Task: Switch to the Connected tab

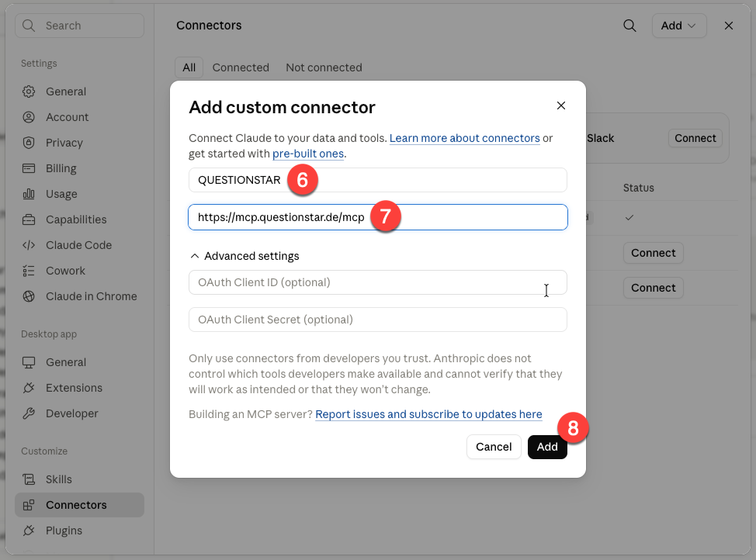Action: tap(241, 67)
